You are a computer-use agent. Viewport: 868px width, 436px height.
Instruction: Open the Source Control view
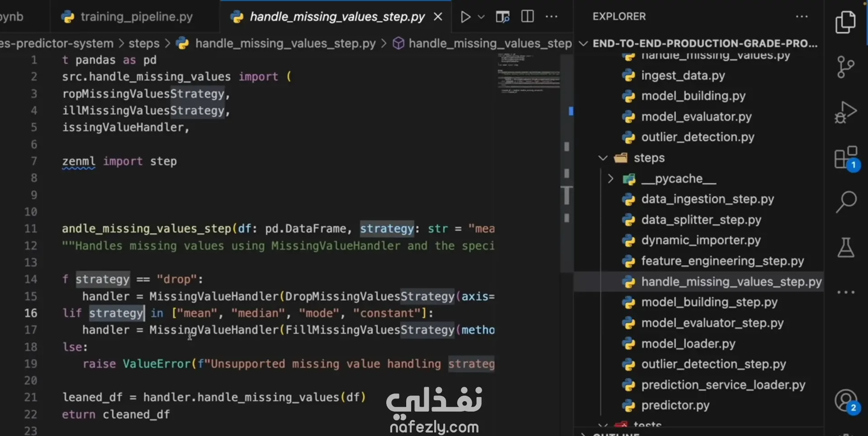(x=845, y=67)
